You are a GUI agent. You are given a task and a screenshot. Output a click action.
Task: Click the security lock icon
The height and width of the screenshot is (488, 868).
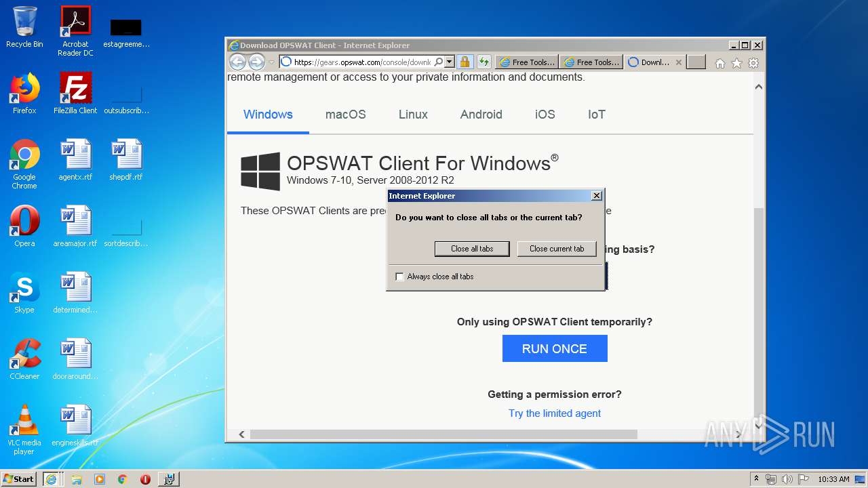(465, 62)
